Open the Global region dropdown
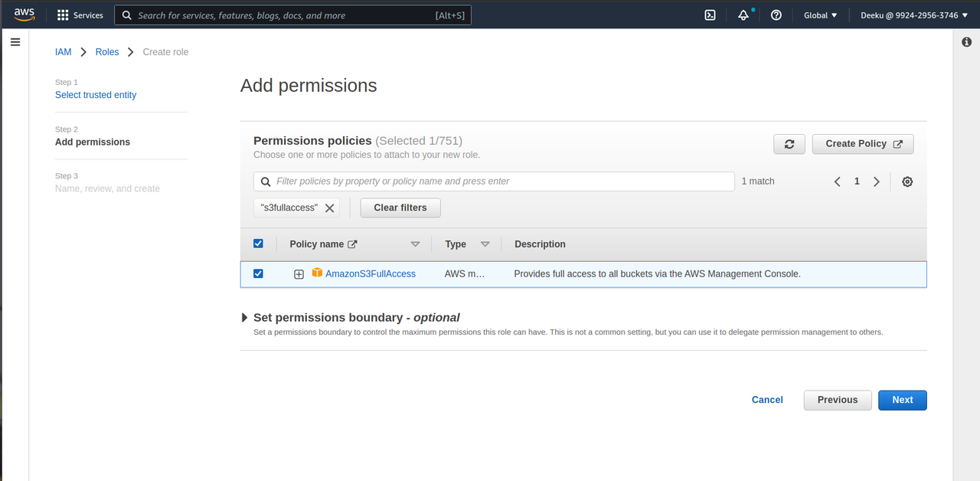980x481 pixels. click(x=820, y=15)
